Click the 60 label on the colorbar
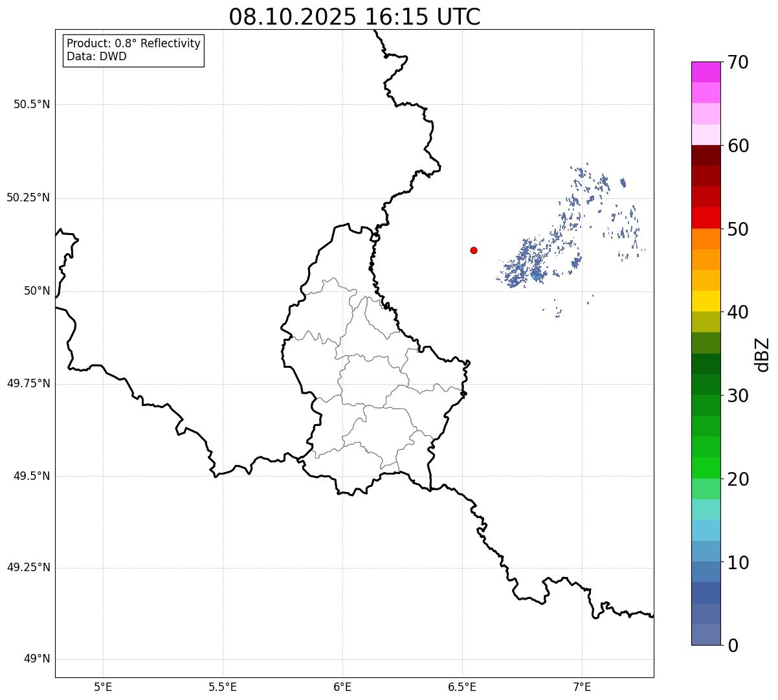The image size is (778, 700). pyautogui.click(x=739, y=146)
